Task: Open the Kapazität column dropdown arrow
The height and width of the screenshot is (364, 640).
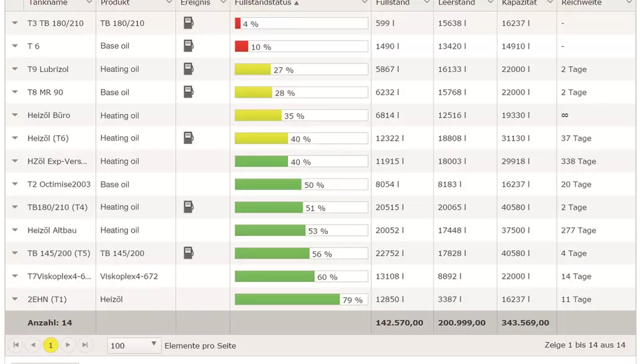Action: coord(550,3)
